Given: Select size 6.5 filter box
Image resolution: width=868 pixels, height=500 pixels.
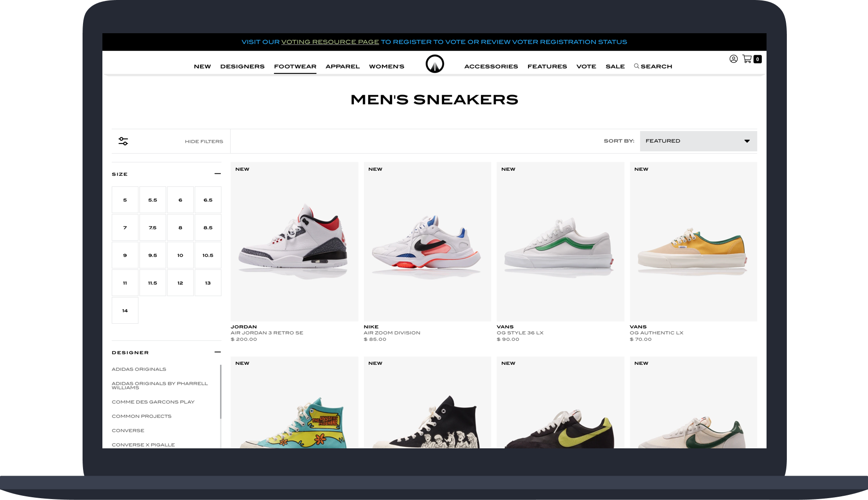Looking at the screenshot, I should click(x=208, y=200).
